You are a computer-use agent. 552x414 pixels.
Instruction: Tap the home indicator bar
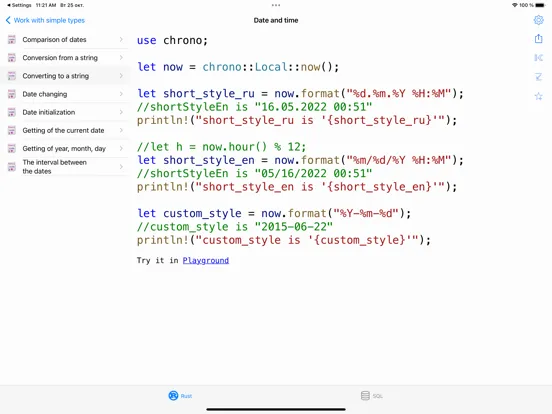pyautogui.click(x=276, y=409)
